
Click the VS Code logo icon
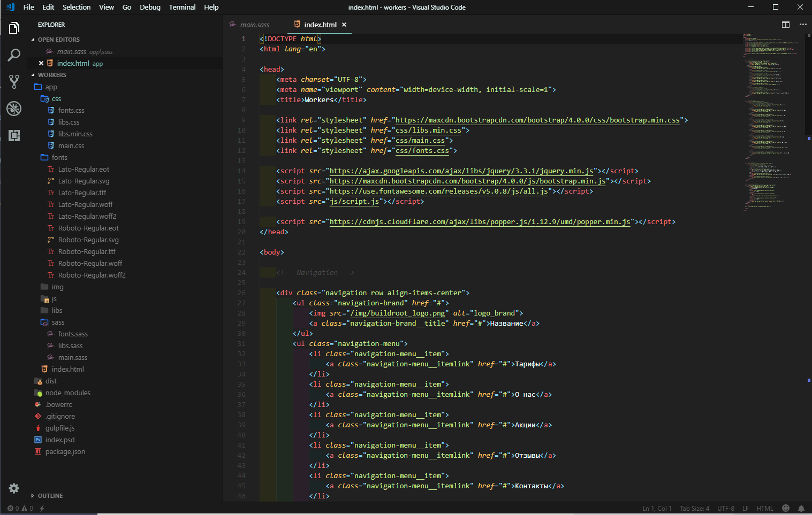click(x=11, y=7)
